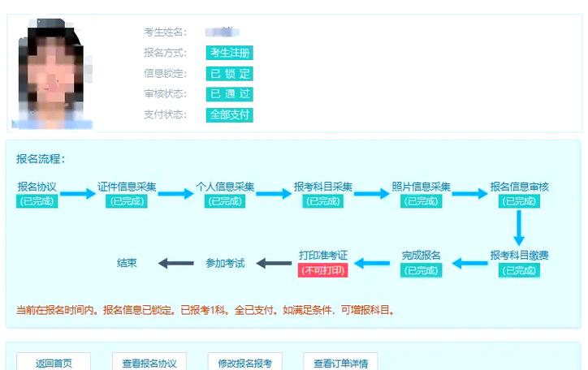Click 已完成 badge under 照片信息采集
588x370 pixels.
tap(421, 201)
